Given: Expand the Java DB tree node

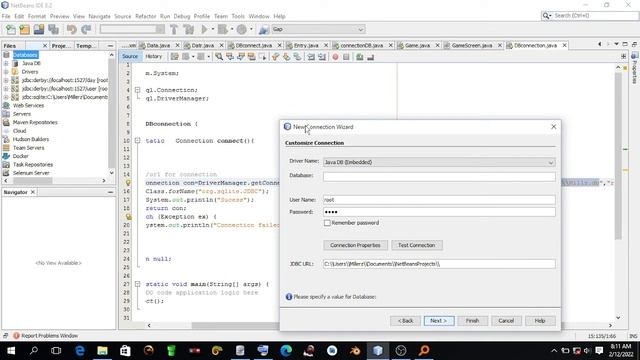Looking at the screenshot, I should point(6,63).
